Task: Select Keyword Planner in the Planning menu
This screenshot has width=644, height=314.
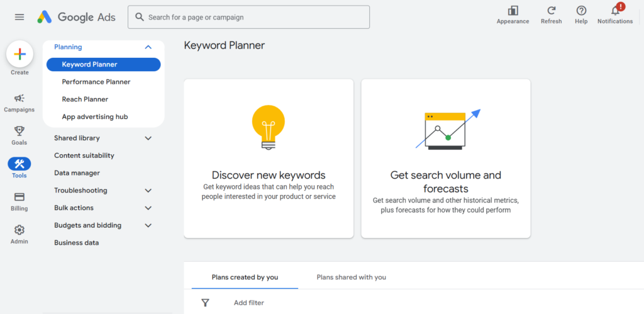Action: (x=104, y=65)
